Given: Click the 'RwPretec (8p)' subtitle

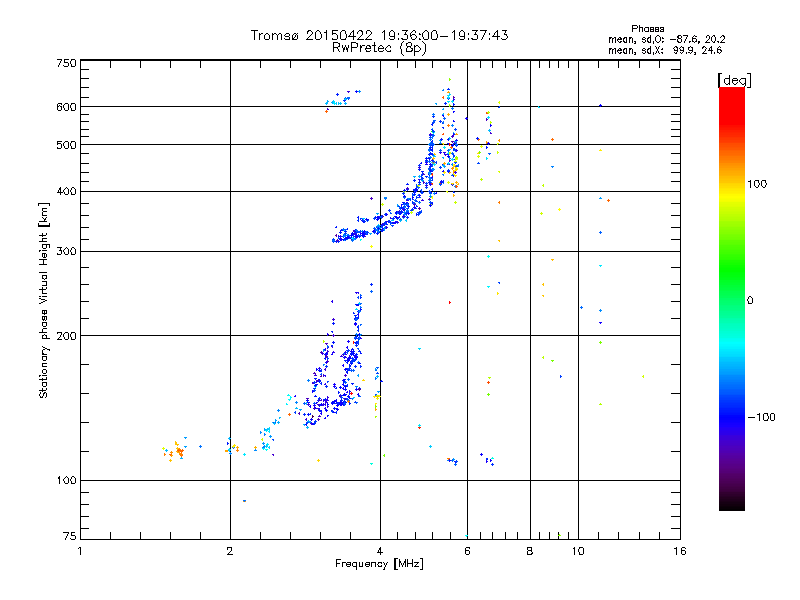Looking at the screenshot, I should click(x=379, y=48).
